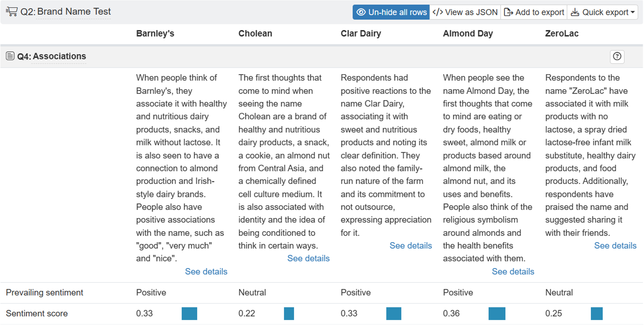Open See details for Cholean

tap(308, 258)
